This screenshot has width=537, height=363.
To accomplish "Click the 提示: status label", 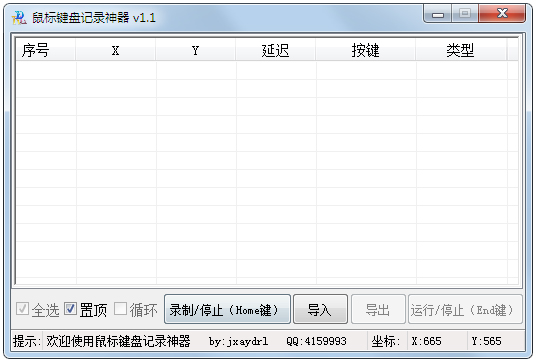I will tap(27, 341).
